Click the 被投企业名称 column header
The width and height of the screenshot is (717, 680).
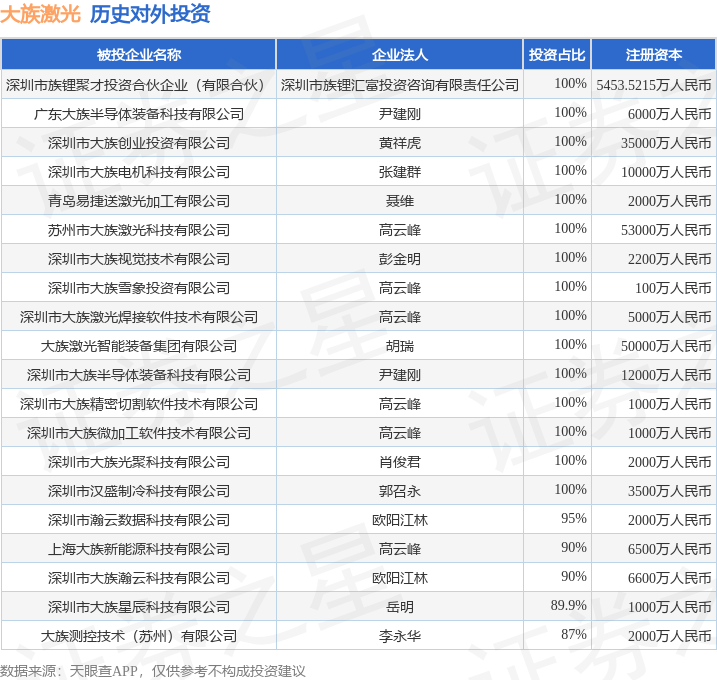(x=139, y=55)
